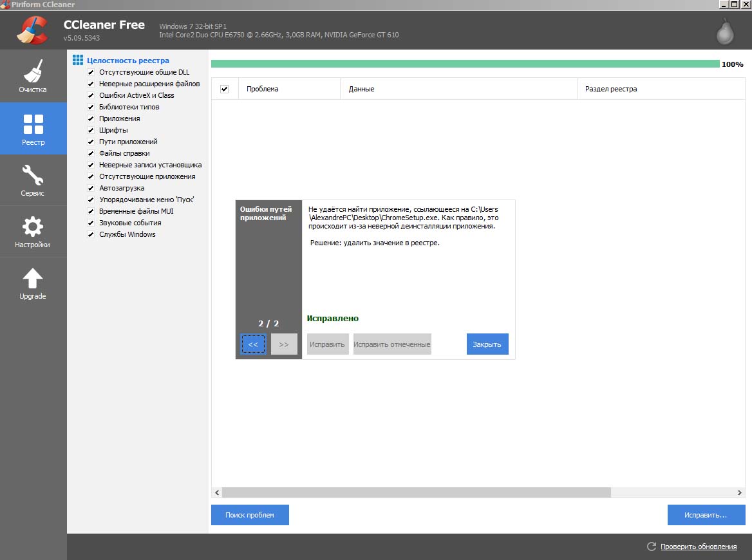
Task: Click the Целостность реестра grid icon
Action: 78,60
